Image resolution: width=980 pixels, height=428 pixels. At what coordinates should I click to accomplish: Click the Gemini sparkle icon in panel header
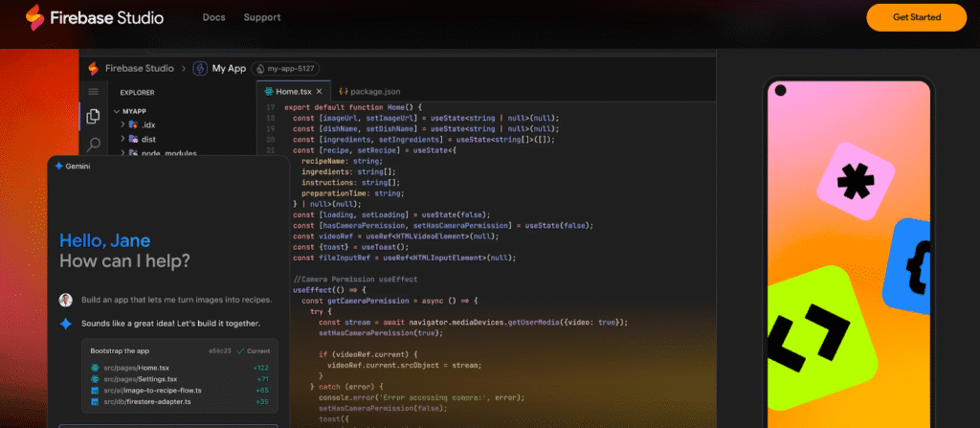(x=58, y=167)
